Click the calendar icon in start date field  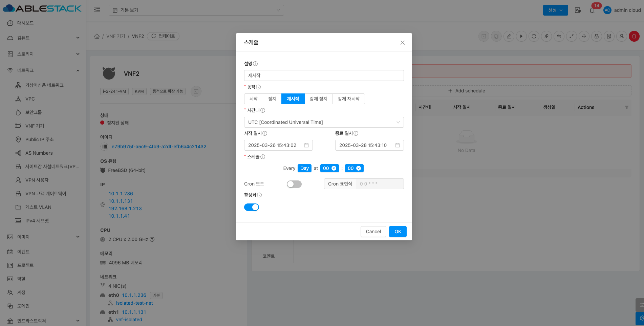point(306,145)
